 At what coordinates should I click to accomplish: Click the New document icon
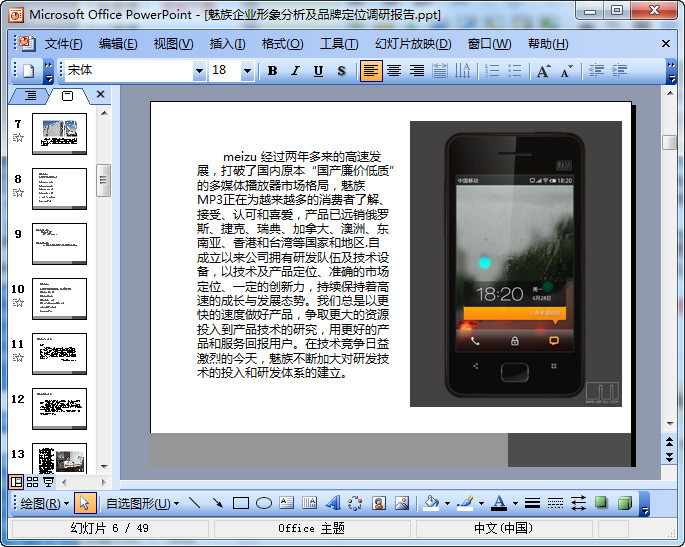(28, 71)
